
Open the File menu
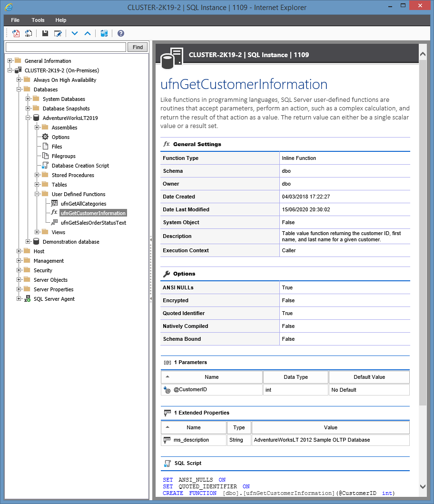click(15, 20)
